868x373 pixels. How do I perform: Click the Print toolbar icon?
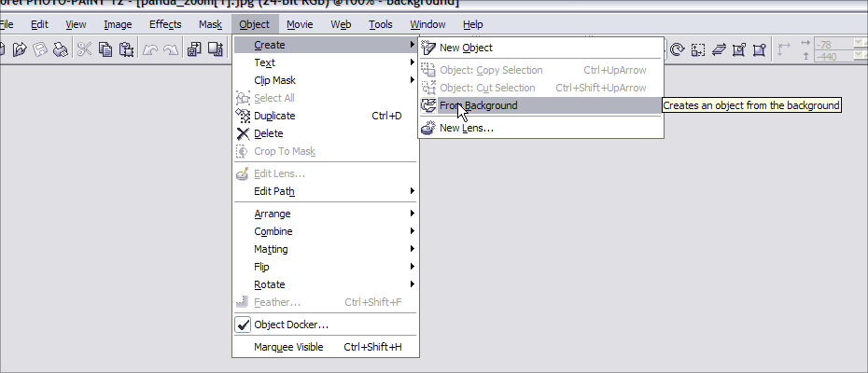[61, 49]
